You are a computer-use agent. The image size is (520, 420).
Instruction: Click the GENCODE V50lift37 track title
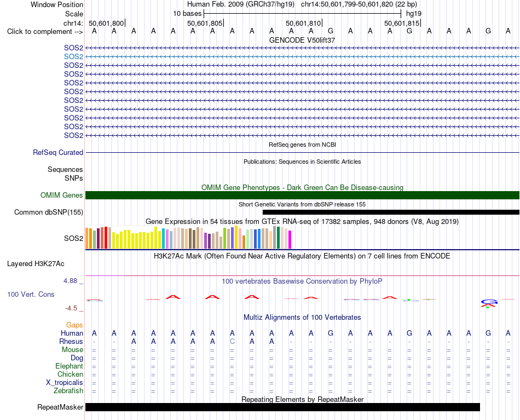pyautogui.click(x=302, y=40)
